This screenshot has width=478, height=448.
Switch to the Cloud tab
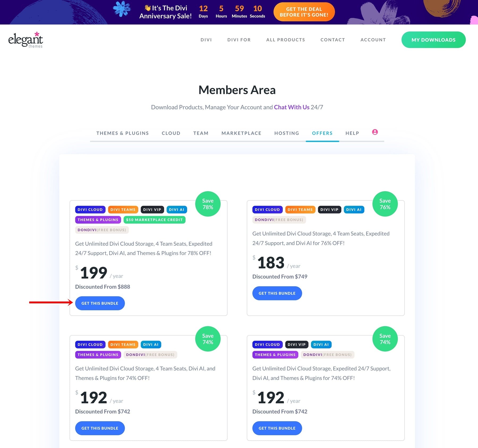(171, 133)
